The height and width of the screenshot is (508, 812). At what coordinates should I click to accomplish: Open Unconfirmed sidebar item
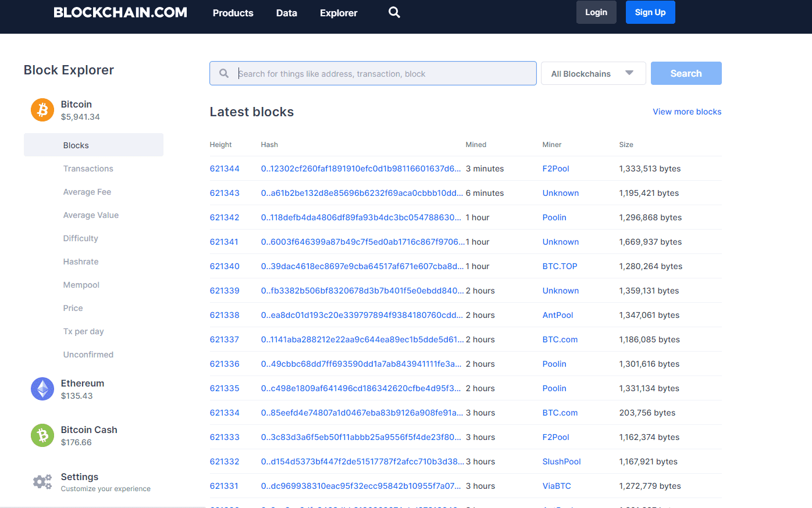(88, 355)
